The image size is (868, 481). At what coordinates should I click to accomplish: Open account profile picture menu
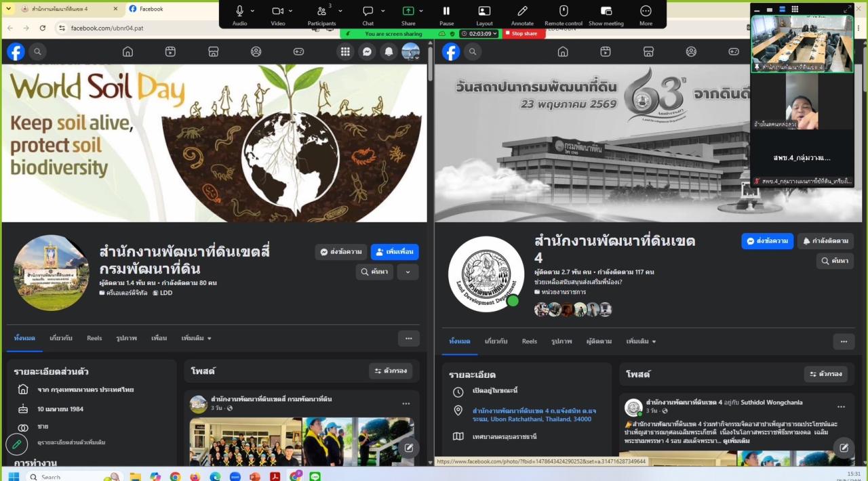410,51
